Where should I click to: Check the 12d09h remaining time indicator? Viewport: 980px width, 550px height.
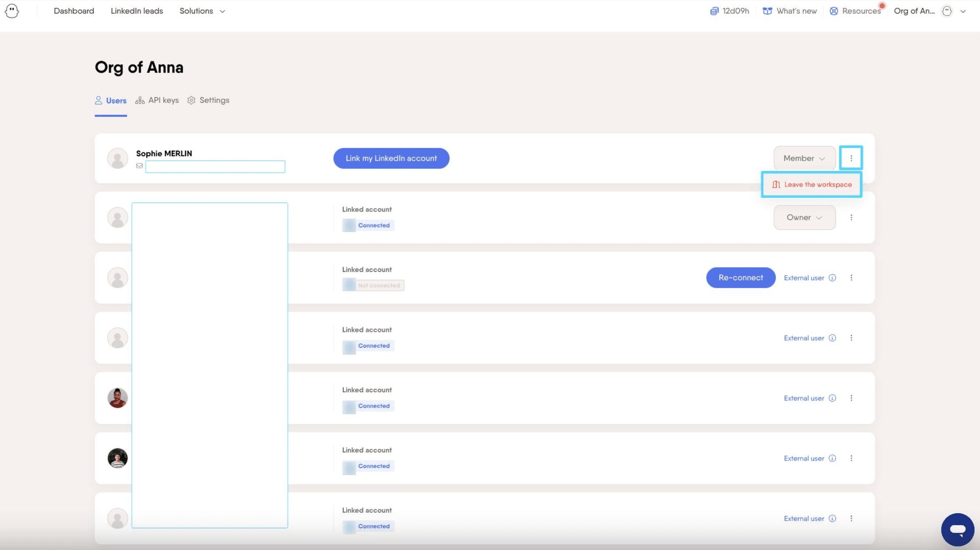730,11
